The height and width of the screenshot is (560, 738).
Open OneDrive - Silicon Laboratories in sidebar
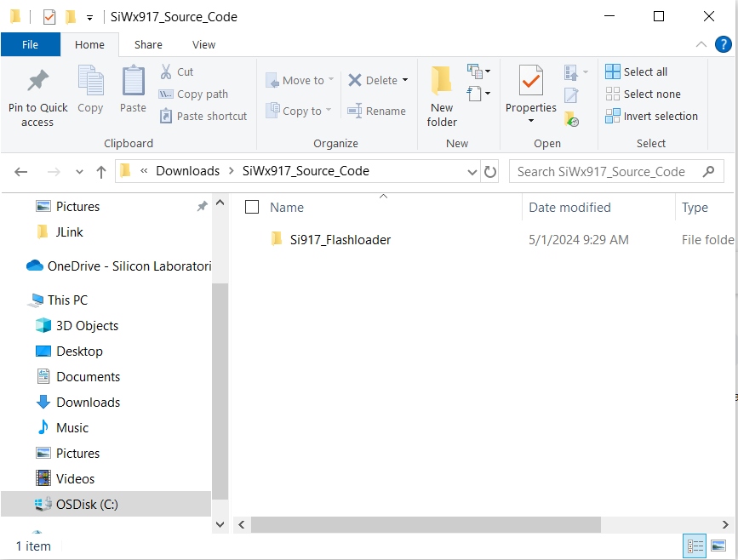coord(118,266)
